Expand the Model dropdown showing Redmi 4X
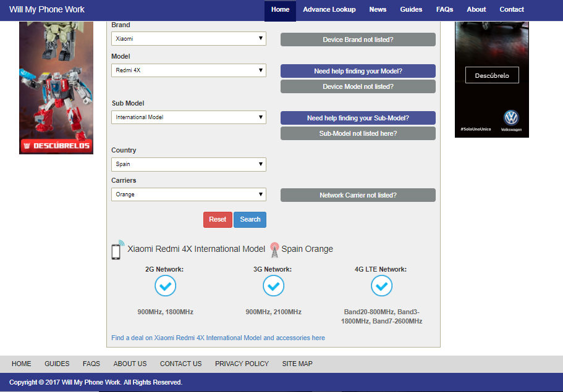Viewport: 563px width, 392px height. [188, 70]
